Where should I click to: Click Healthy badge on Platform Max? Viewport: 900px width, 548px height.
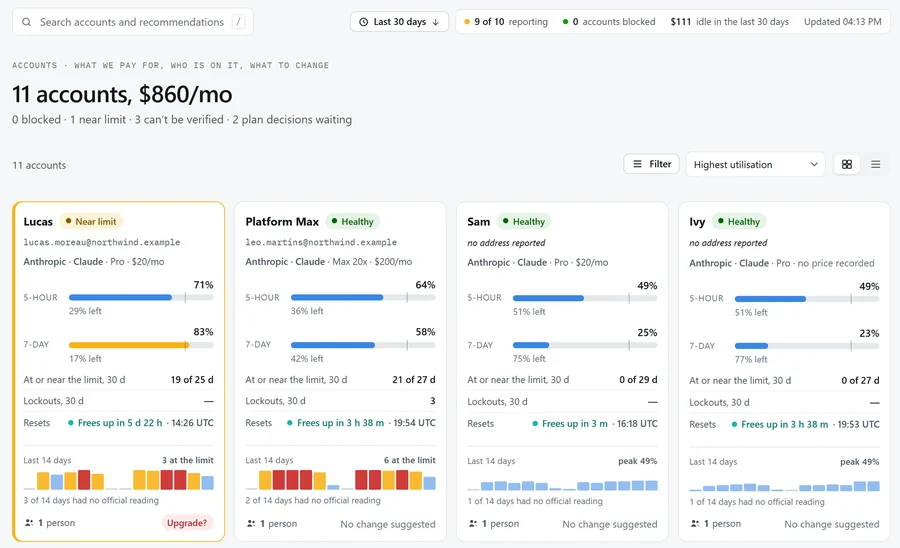(x=352, y=221)
